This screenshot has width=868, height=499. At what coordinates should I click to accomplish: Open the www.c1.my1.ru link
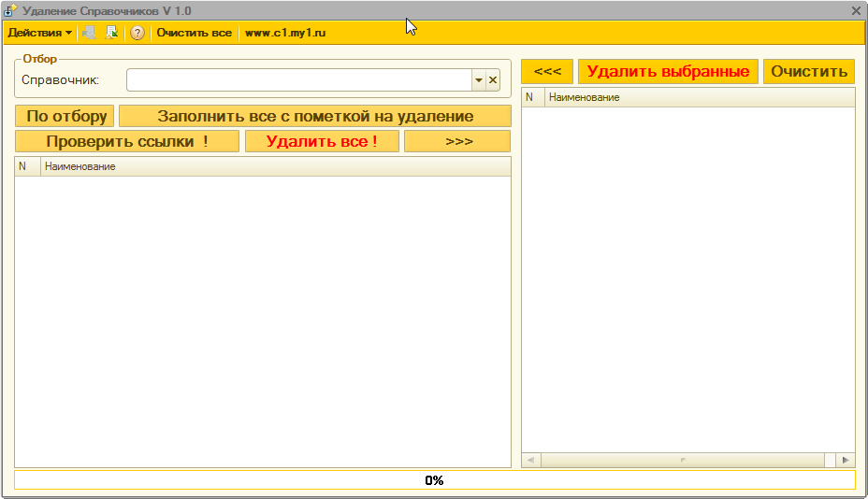(285, 33)
